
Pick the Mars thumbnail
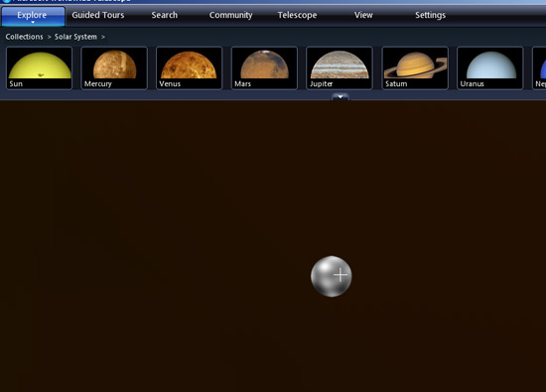pos(264,68)
